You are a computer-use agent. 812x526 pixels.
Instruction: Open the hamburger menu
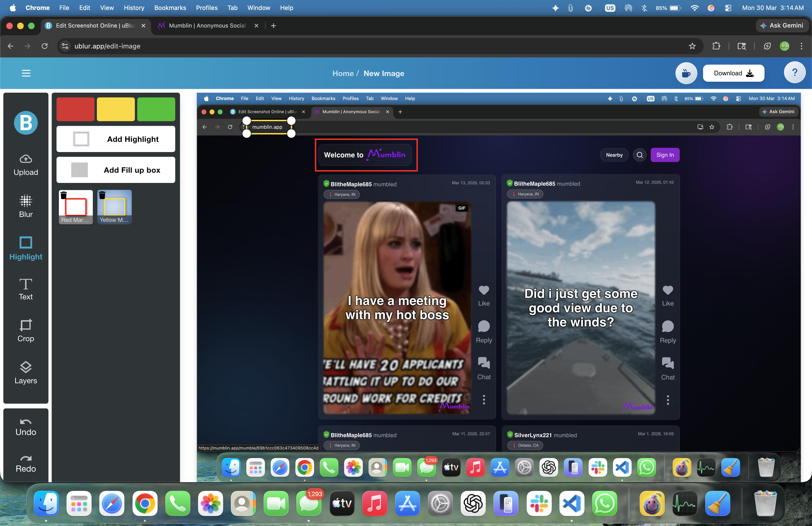26,73
